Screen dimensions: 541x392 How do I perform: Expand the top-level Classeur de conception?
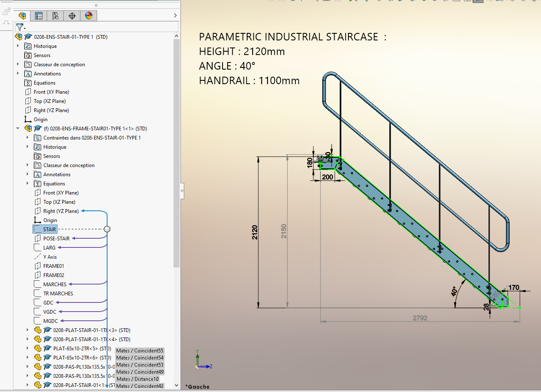point(18,64)
